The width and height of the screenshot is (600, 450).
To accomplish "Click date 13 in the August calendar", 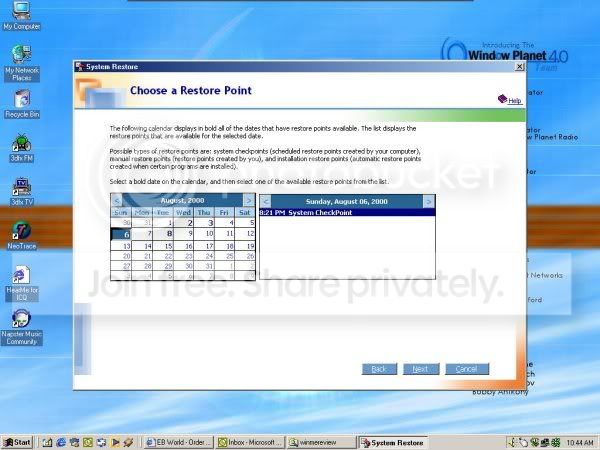I will [121, 246].
